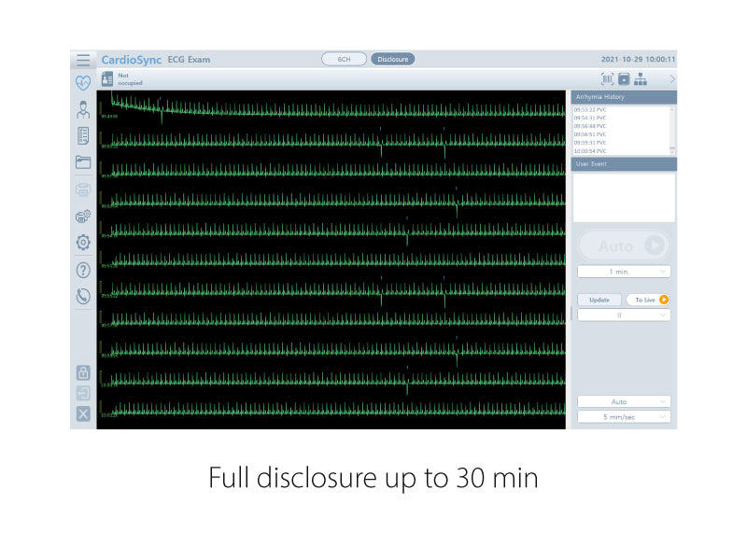Viewport: 747px width, 560px height.
Task: Open the Auto gain dropdown
Action: [624, 402]
